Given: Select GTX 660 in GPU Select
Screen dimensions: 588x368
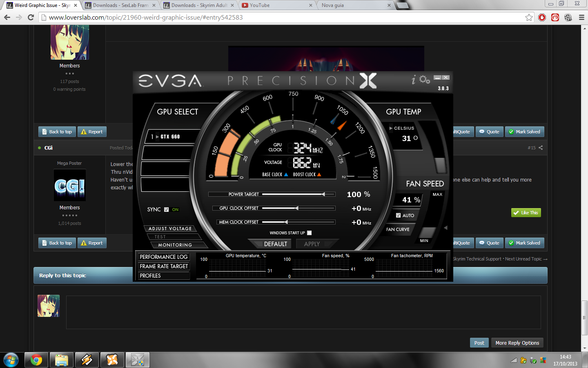Looking at the screenshot, I should [x=171, y=137].
